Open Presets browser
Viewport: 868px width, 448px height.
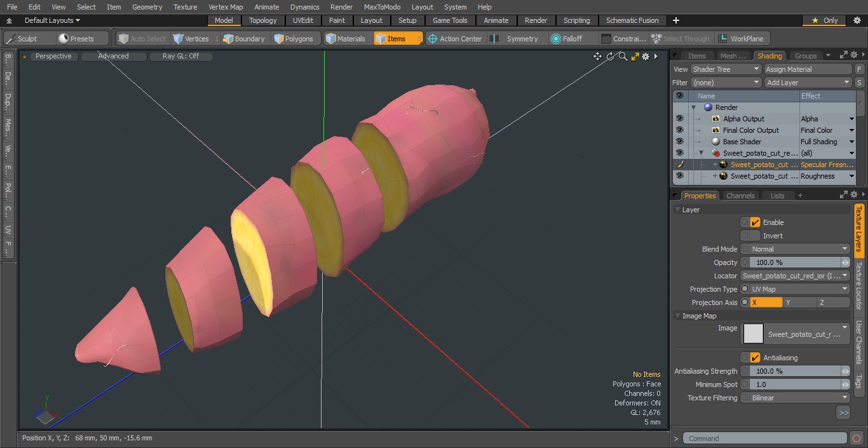pos(81,39)
